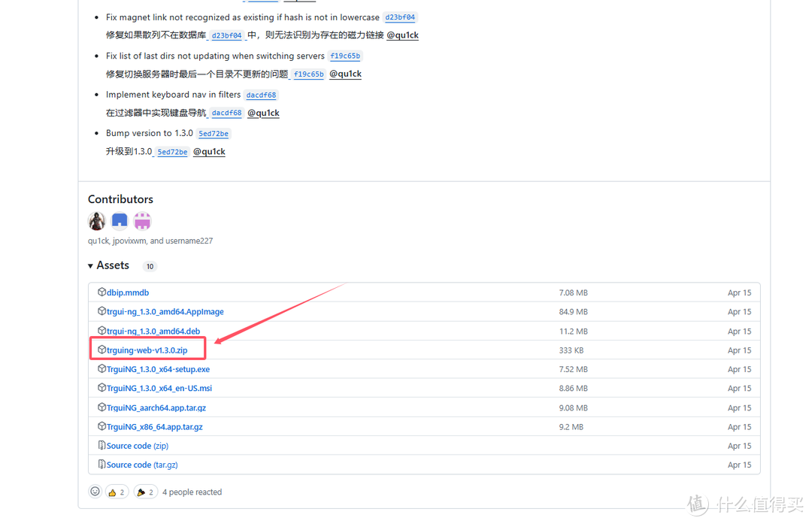Download trguing-web-v1.3.0.zip
This screenshot has width=812, height=524.
click(147, 350)
